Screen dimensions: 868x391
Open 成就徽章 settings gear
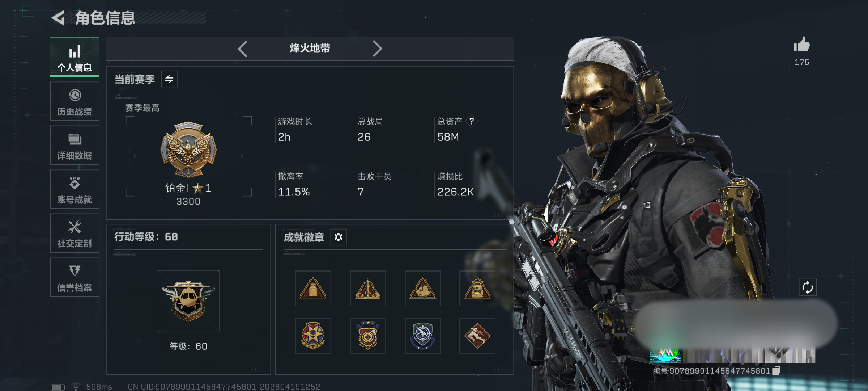point(339,237)
